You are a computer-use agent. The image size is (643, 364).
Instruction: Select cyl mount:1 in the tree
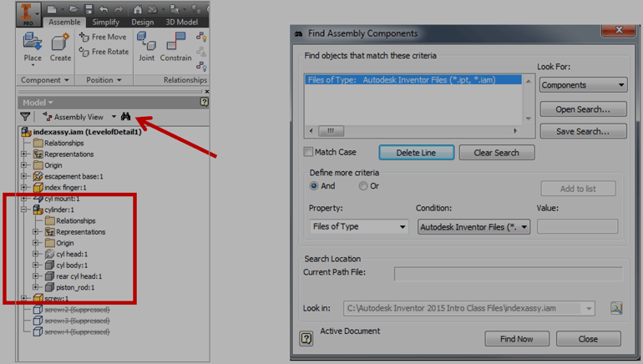62,199
